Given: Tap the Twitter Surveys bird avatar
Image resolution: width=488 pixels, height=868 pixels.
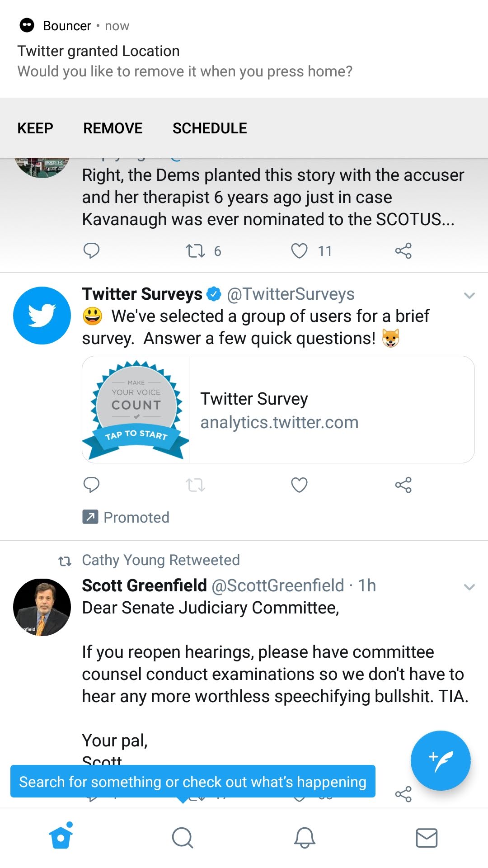Looking at the screenshot, I should click(x=42, y=316).
